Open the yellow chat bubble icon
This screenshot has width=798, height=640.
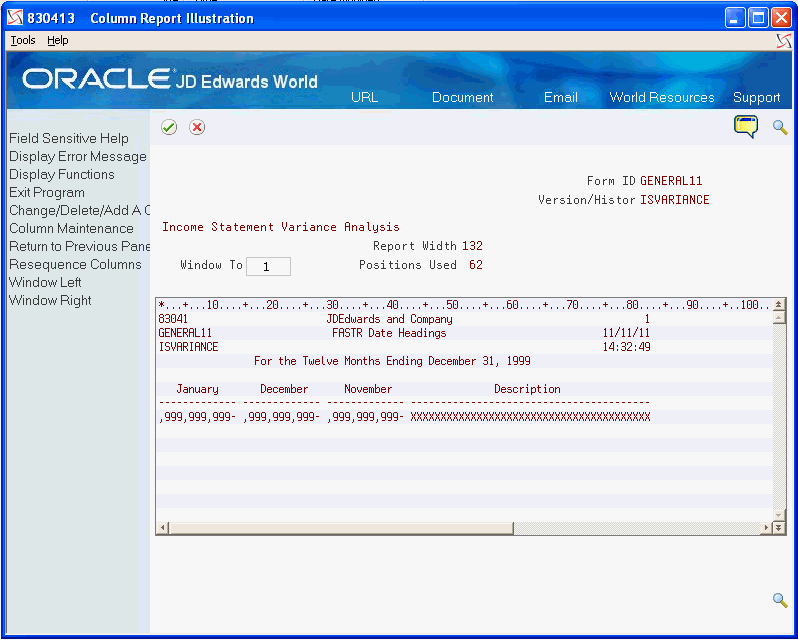pyautogui.click(x=746, y=127)
